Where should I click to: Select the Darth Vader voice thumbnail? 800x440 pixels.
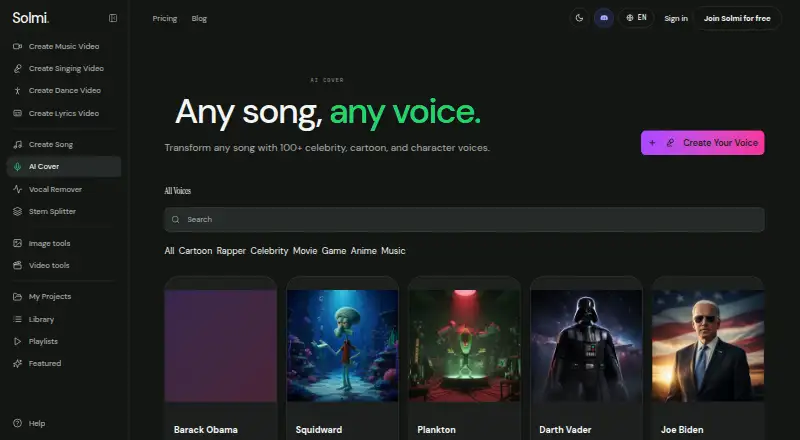[586, 346]
